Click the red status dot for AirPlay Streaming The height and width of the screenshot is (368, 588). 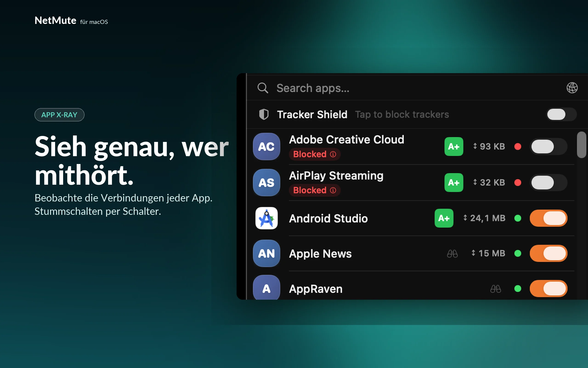pyautogui.click(x=518, y=183)
